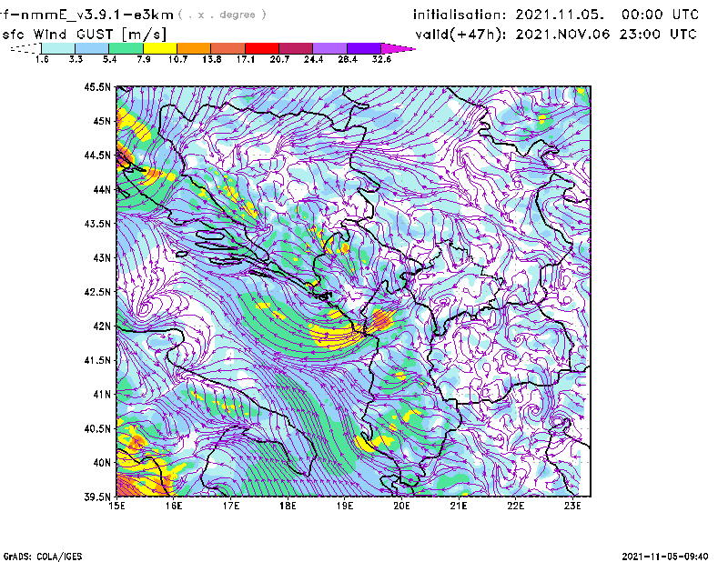Click the 42.5N latitude label

[97, 292]
